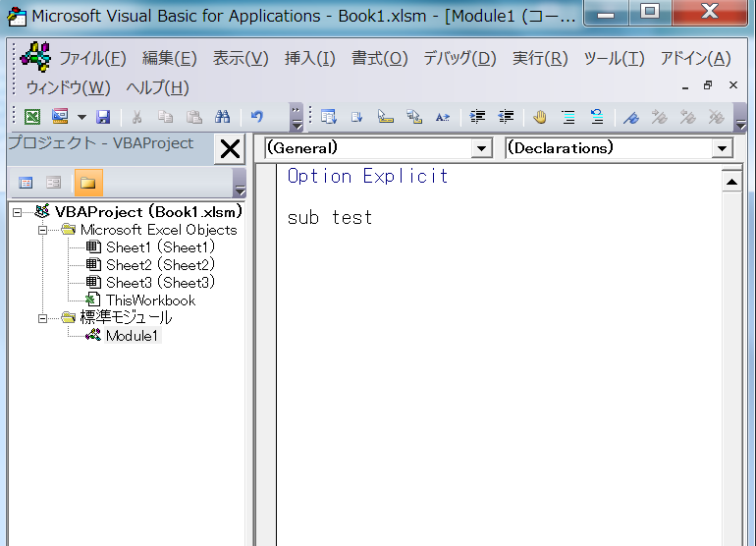Open the 実行(R) menu
756x546 pixels.
pos(540,58)
